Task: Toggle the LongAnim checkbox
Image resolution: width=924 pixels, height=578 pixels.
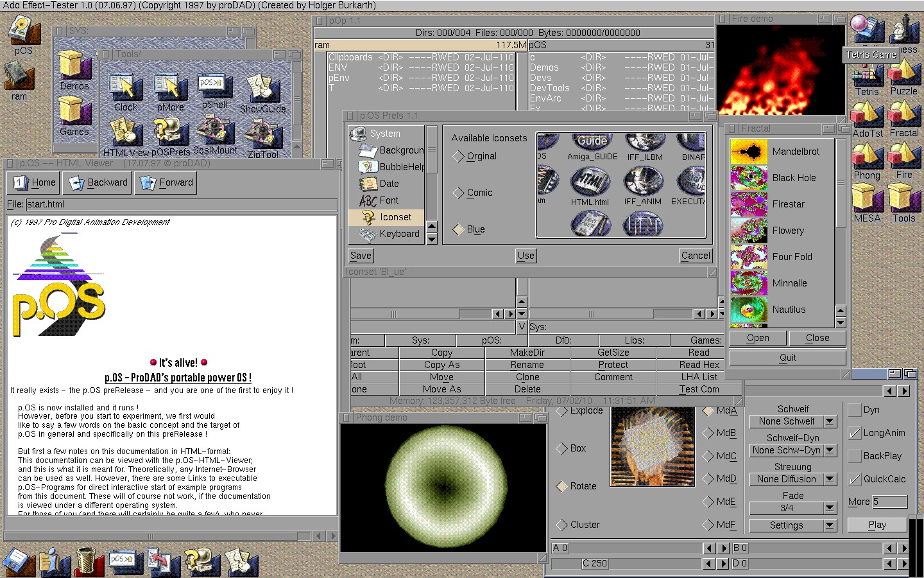Action: (x=854, y=433)
